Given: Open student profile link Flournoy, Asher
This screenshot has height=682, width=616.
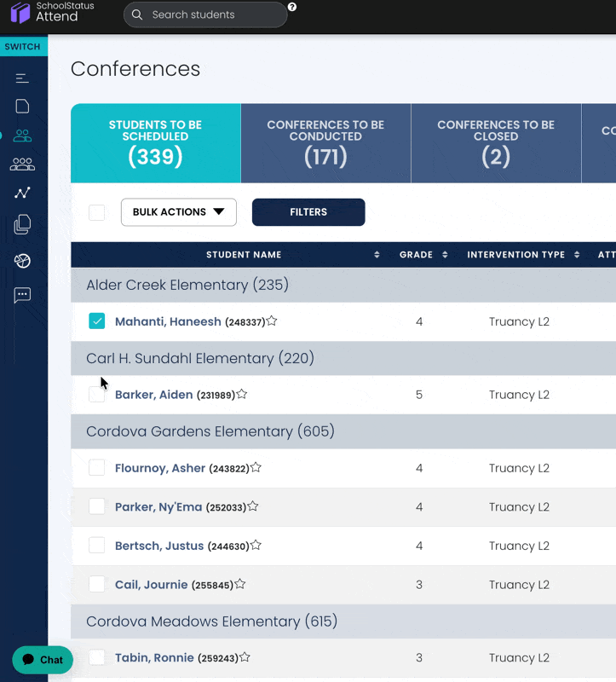Looking at the screenshot, I should pos(160,468).
